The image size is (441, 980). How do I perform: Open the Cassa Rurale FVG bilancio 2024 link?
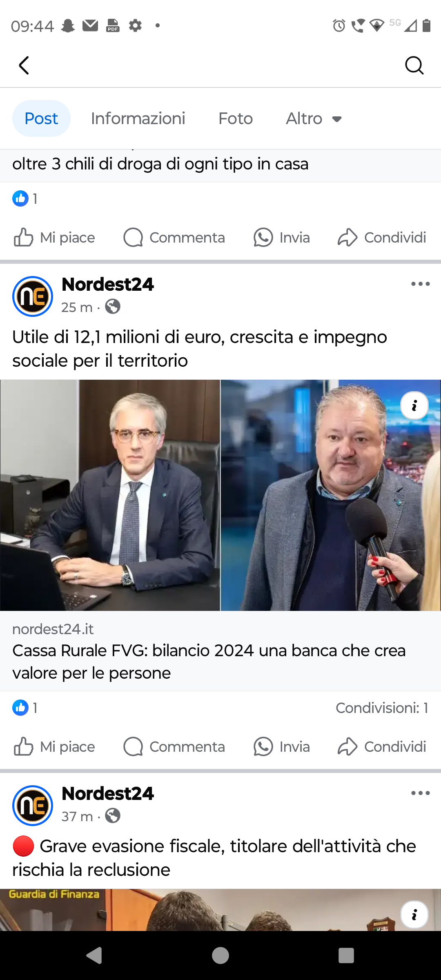coord(220,651)
